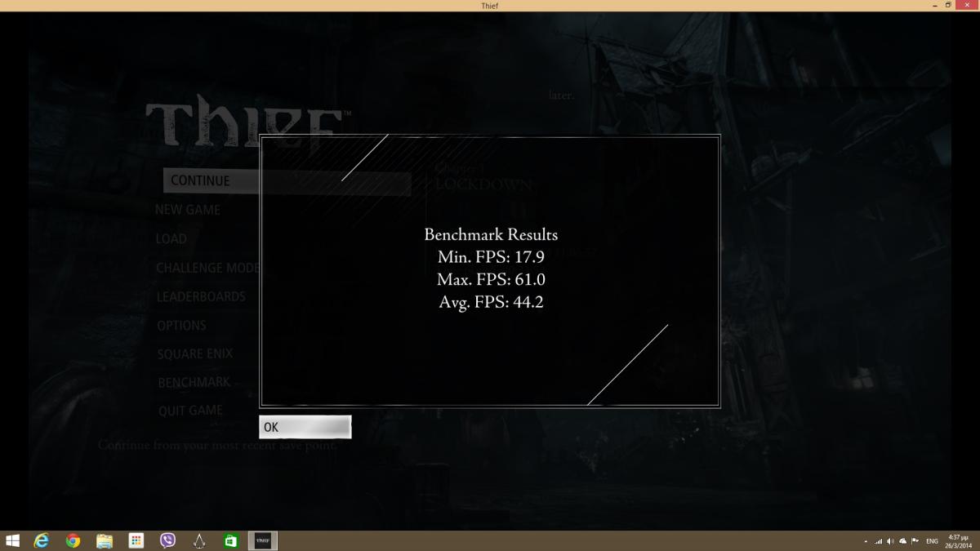Switch input language via ENG indicator
980x551 pixels.
pyautogui.click(x=932, y=541)
